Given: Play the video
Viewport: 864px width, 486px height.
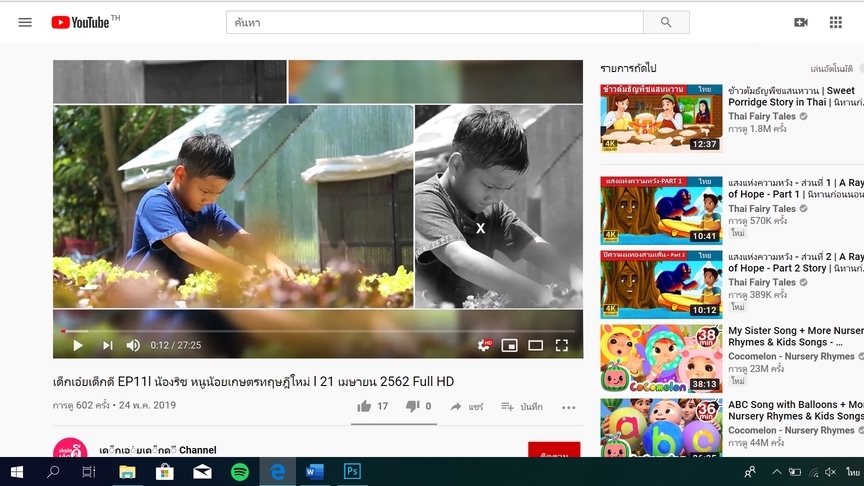Looking at the screenshot, I should click(78, 345).
